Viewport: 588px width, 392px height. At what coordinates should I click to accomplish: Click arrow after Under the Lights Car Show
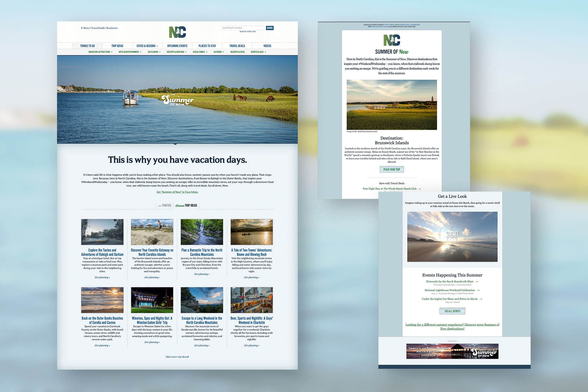point(481,299)
